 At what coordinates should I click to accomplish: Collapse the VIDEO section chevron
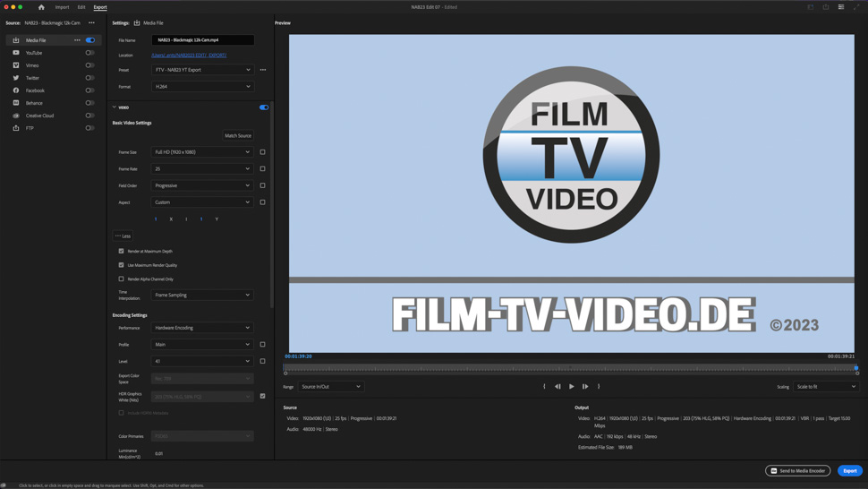[x=114, y=107]
